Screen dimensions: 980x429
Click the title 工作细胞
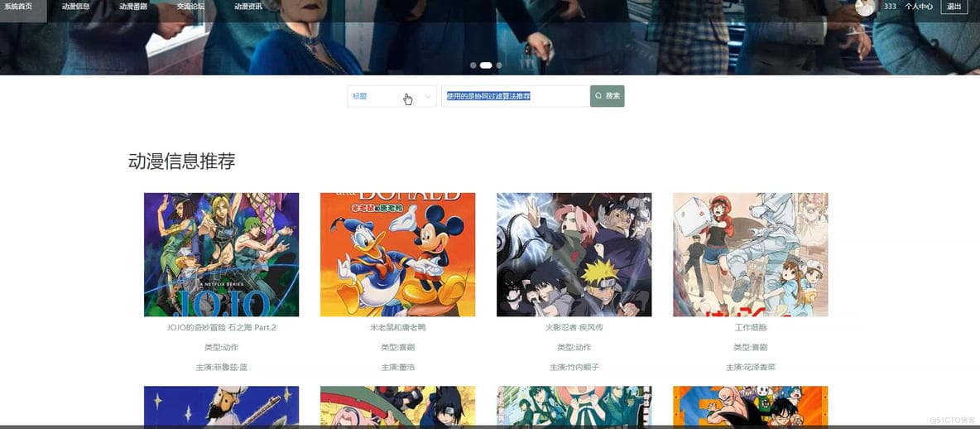pyautogui.click(x=750, y=328)
